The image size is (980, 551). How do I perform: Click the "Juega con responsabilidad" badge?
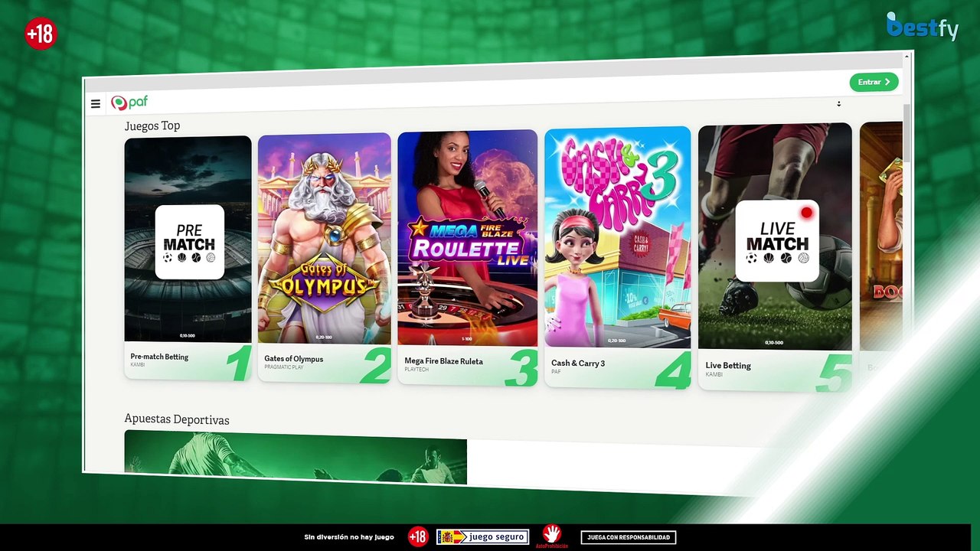[629, 537]
